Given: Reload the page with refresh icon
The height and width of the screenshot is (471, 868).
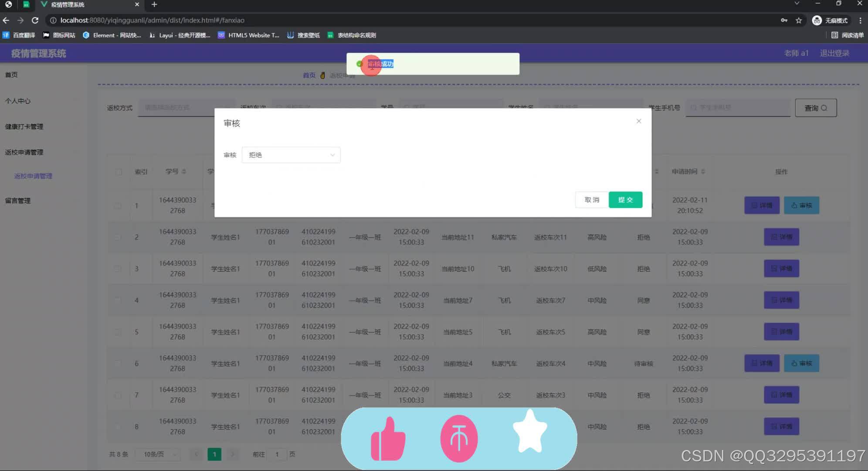Looking at the screenshot, I should 35,20.
